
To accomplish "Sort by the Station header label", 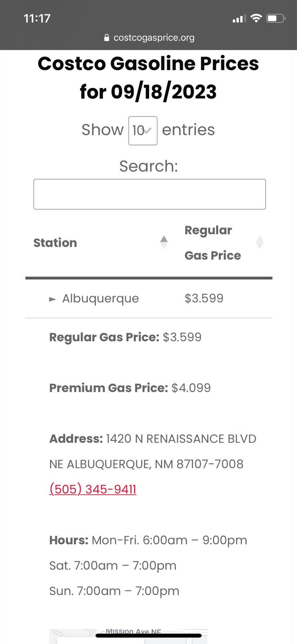I will point(55,243).
